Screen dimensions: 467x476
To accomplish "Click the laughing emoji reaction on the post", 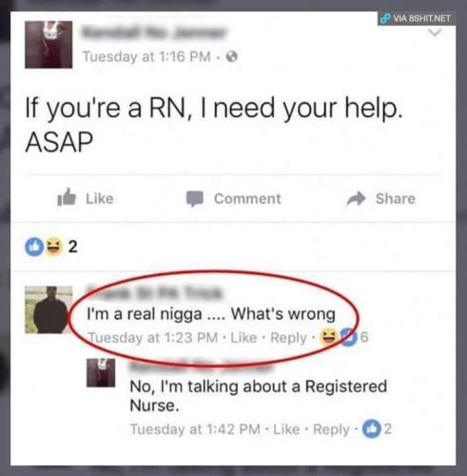I will (54, 247).
